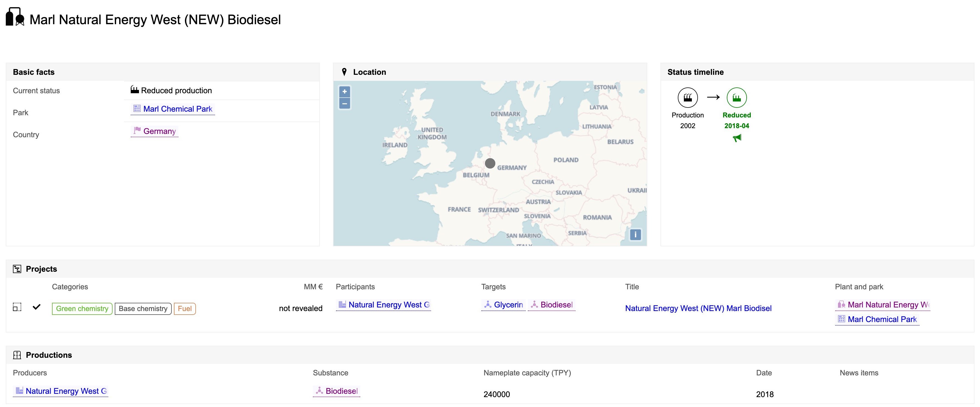Click the map zoom in plus button
980x407 pixels.
pos(344,92)
